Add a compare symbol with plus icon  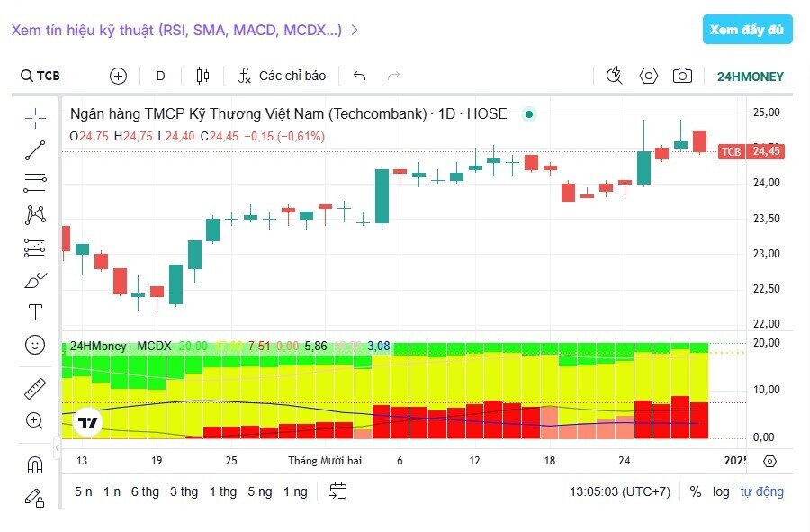(x=118, y=76)
